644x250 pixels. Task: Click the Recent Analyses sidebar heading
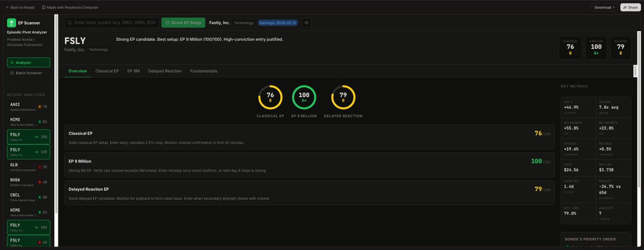[26, 95]
